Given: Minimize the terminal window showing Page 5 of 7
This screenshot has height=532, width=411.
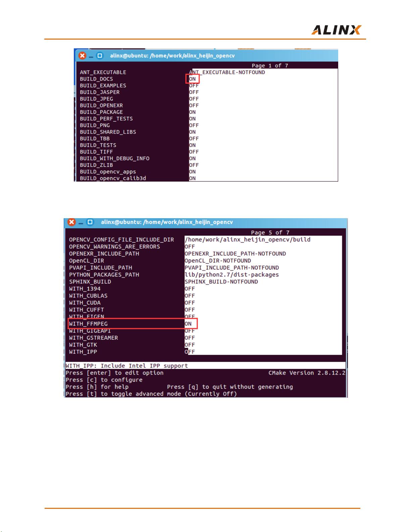Looking at the screenshot, I should click(81, 223).
